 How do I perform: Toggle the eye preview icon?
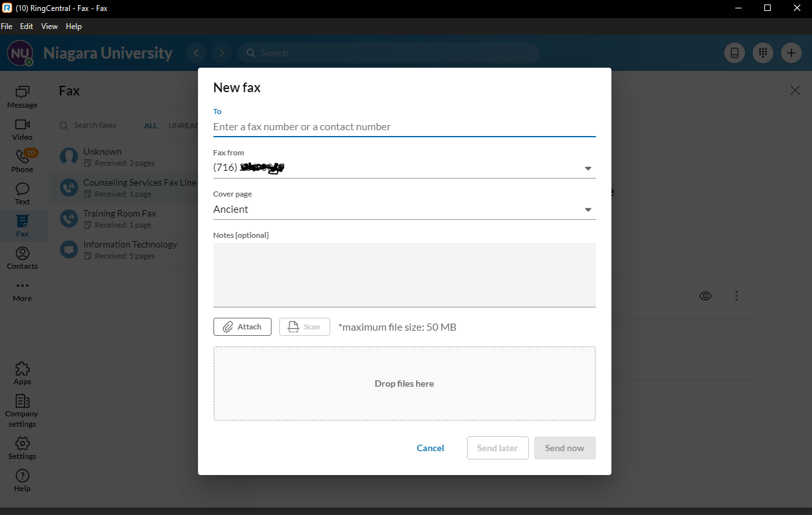pos(706,296)
